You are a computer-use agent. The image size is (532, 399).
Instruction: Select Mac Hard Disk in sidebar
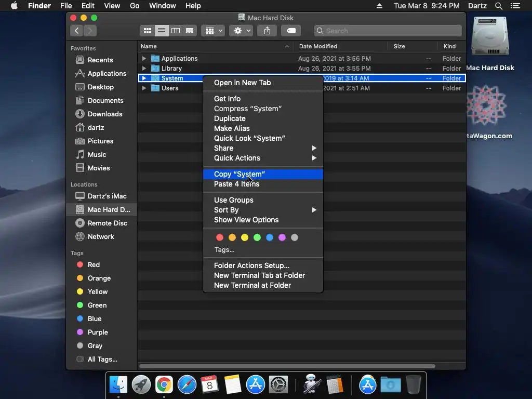pyautogui.click(x=102, y=210)
